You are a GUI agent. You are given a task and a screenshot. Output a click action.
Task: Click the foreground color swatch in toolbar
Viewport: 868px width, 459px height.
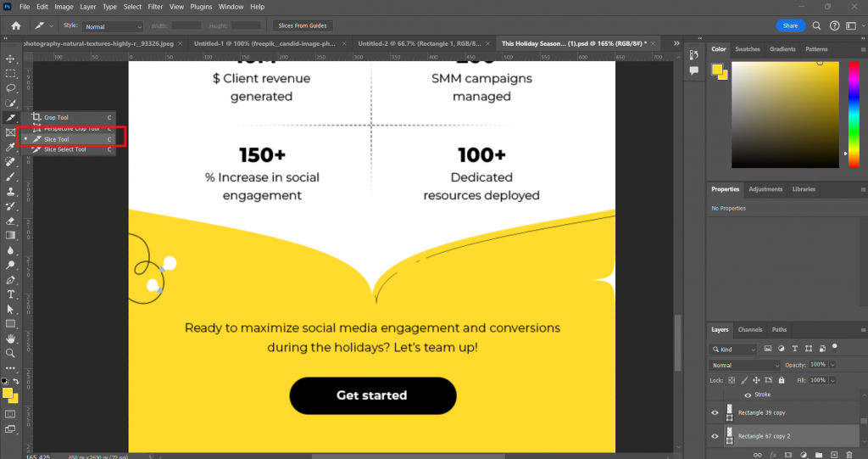[7, 393]
